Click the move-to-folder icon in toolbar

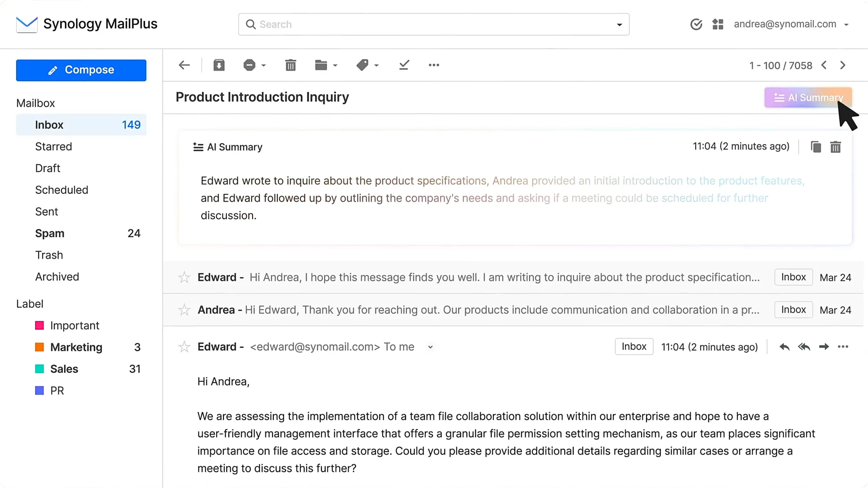(321, 65)
